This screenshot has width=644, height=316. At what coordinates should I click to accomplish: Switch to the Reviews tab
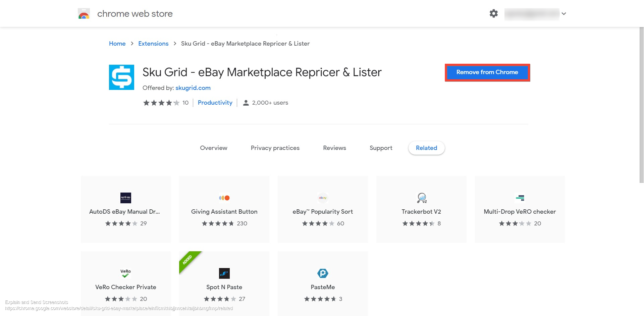334,148
